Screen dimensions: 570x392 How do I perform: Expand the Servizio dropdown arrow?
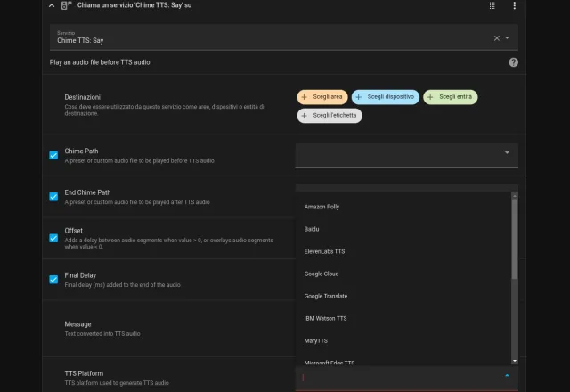(508, 38)
